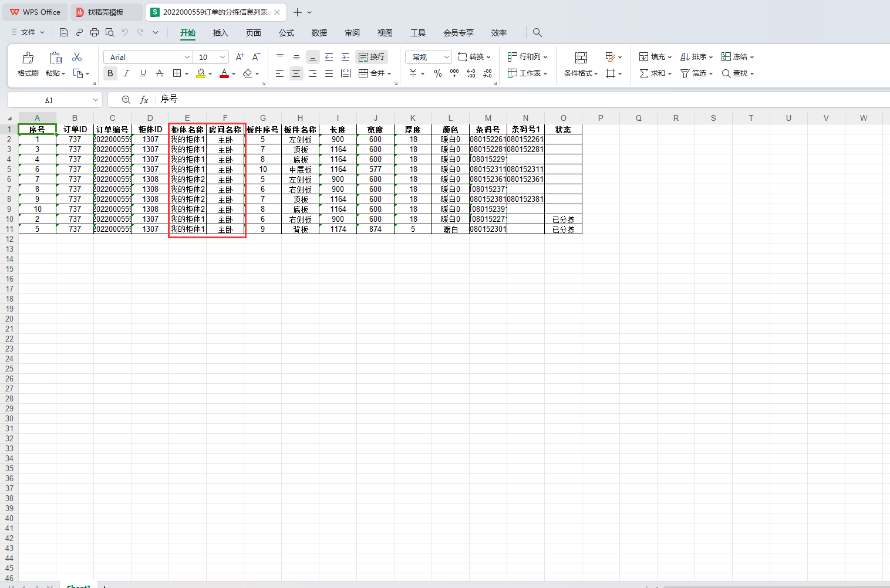
Task: Toggle Wrap Text (换行)
Action: point(372,57)
